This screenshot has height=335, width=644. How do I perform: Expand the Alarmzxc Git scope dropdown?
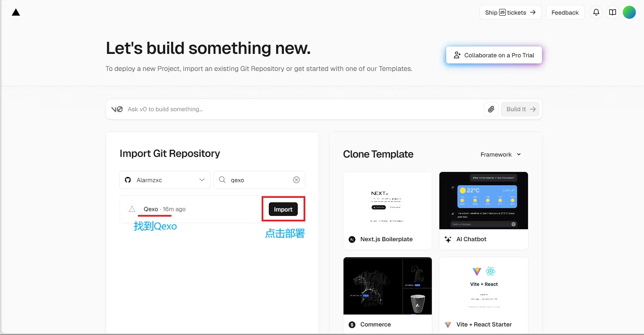(165, 180)
